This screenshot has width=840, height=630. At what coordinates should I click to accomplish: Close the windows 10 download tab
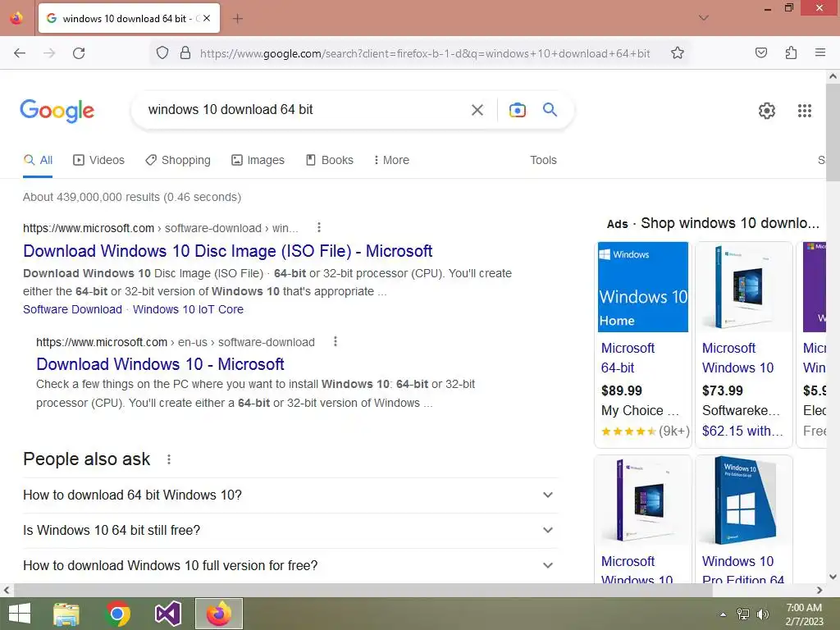tap(207, 18)
